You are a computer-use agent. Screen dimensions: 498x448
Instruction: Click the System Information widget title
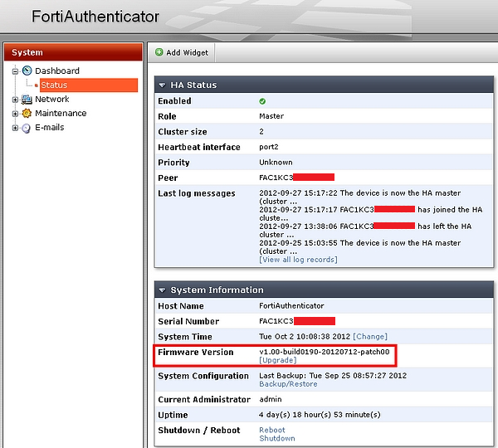click(217, 290)
